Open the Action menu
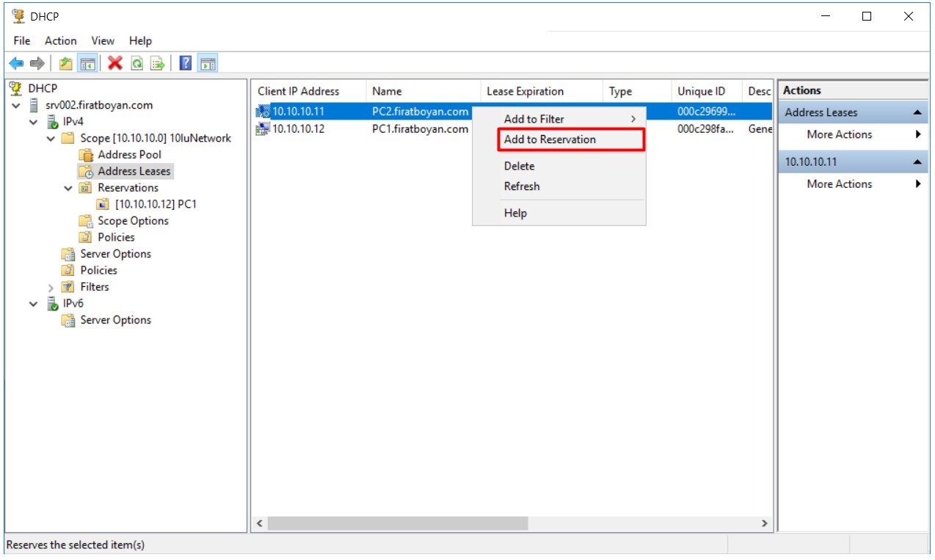 point(60,41)
